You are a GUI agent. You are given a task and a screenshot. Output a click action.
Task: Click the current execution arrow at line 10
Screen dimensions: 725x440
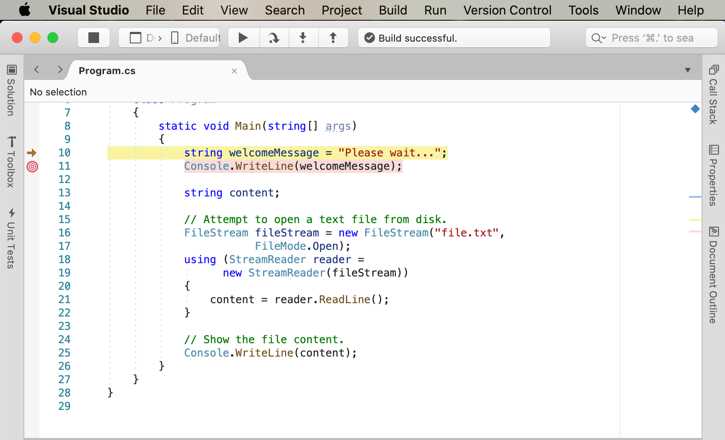32,153
